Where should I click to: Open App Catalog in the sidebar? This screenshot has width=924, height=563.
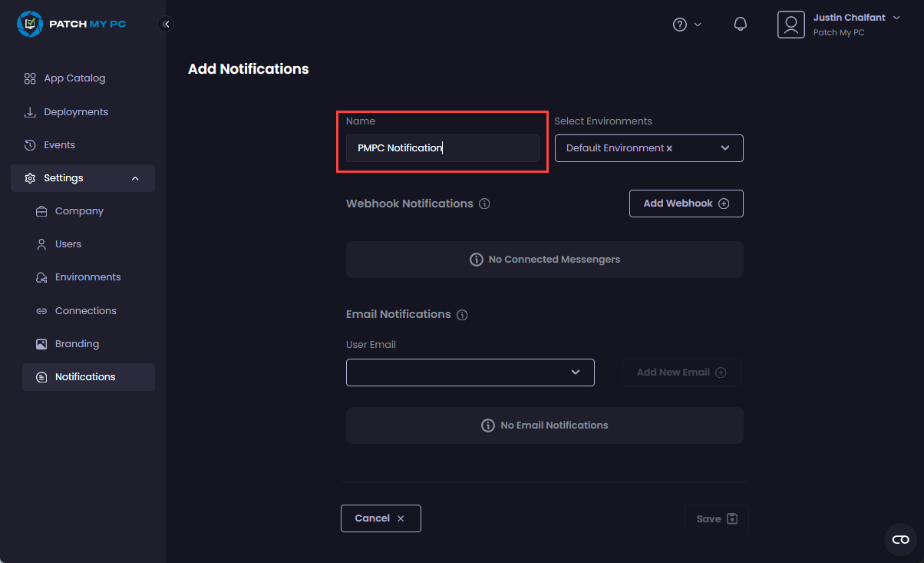point(74,78)
